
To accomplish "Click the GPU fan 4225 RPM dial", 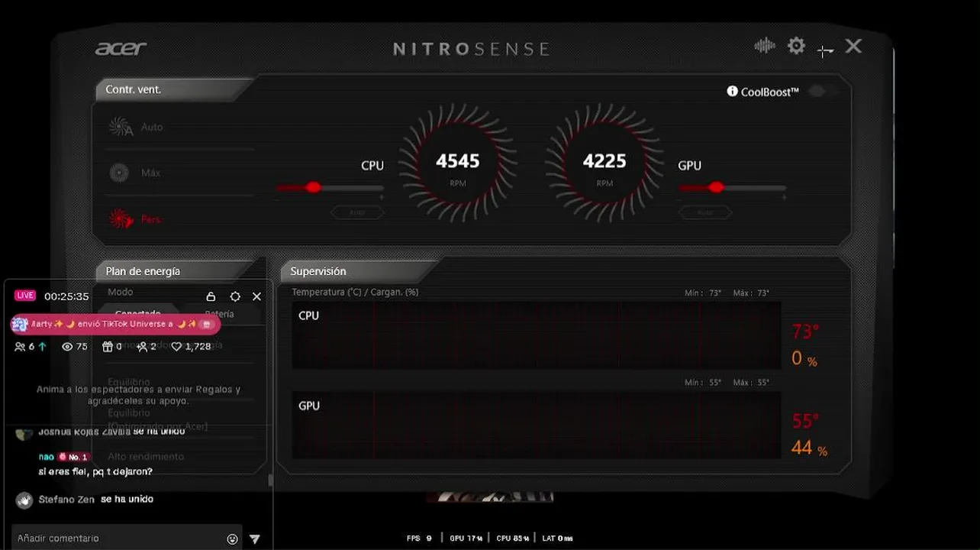I will point(604,163).
